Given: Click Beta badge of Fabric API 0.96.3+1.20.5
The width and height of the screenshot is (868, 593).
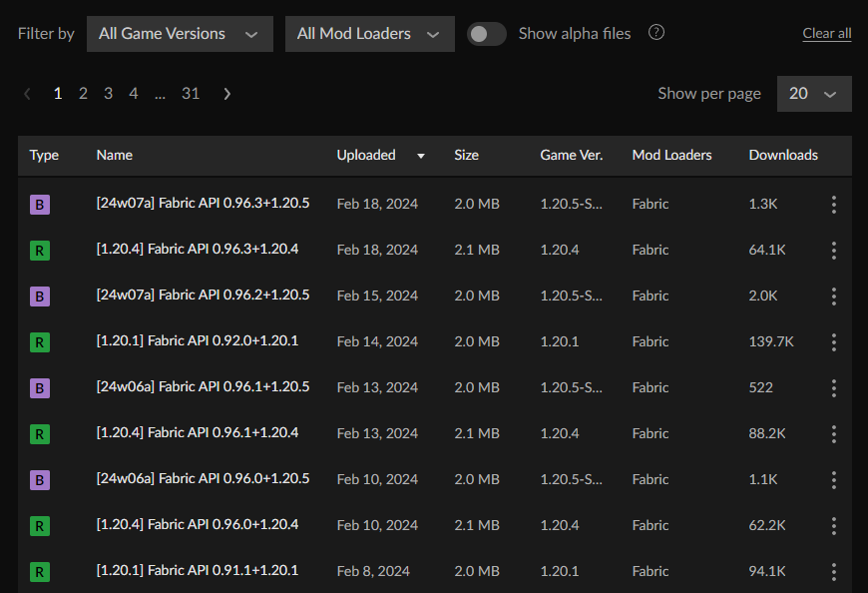Looking at the screenshot, I should 40,205.
